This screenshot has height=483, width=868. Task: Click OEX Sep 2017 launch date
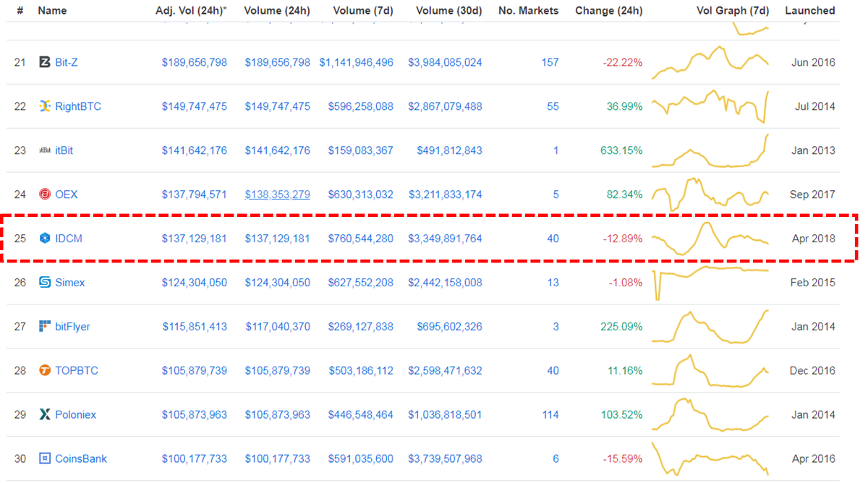point(812,195)
